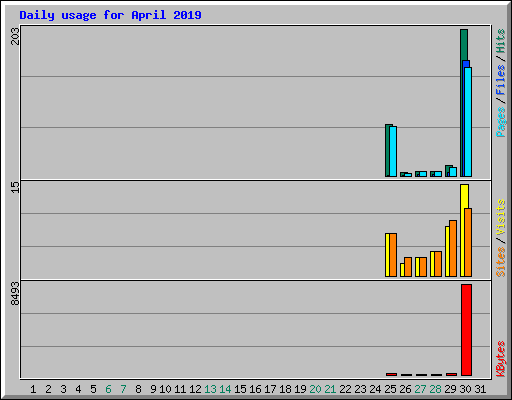Click green weekend day 21 on the axis
This screenshot has height=400, width=512.
tap(330, 389)
